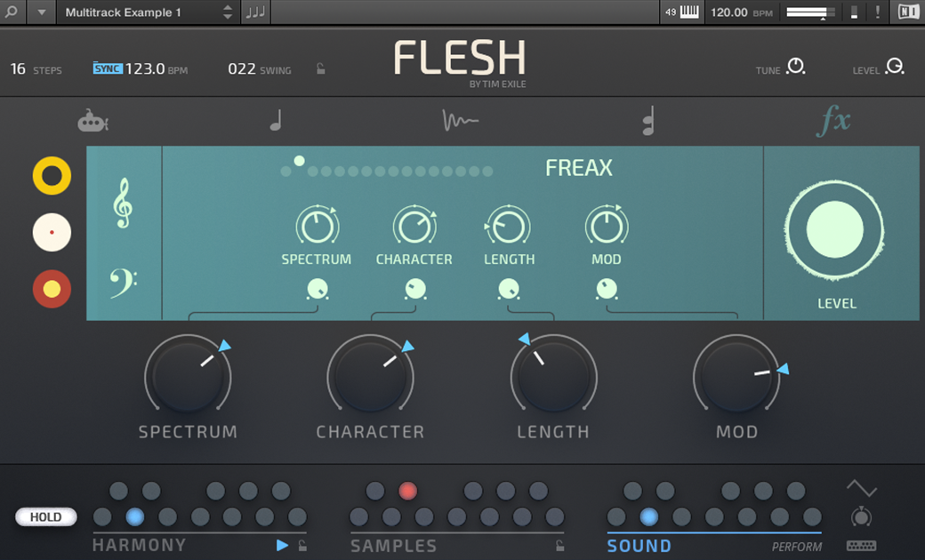Click the large fx LEVEL dial
Viewport: 925px width, 560px height.
click(834, 230)
